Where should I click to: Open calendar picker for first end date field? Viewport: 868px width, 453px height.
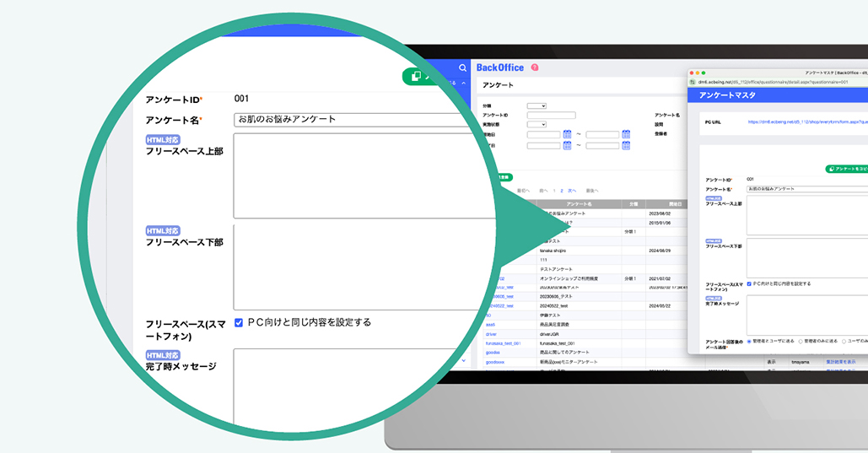pos(567,145)
